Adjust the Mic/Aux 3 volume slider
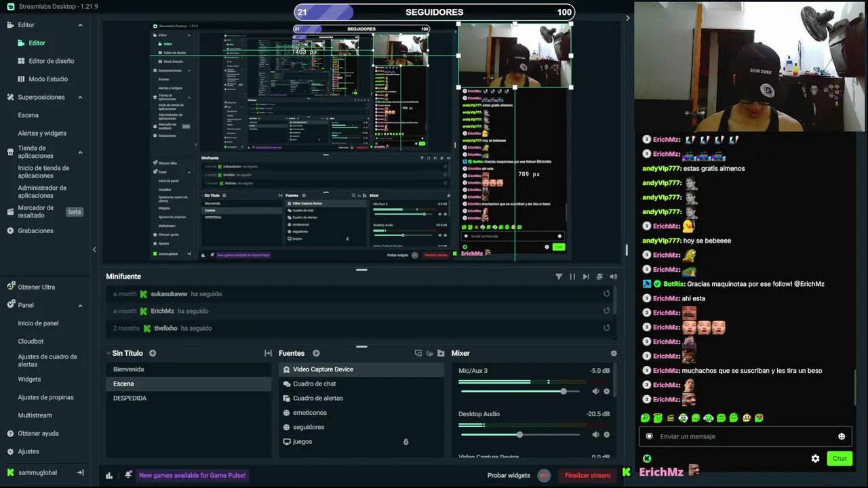 click(x=519, y=391)
